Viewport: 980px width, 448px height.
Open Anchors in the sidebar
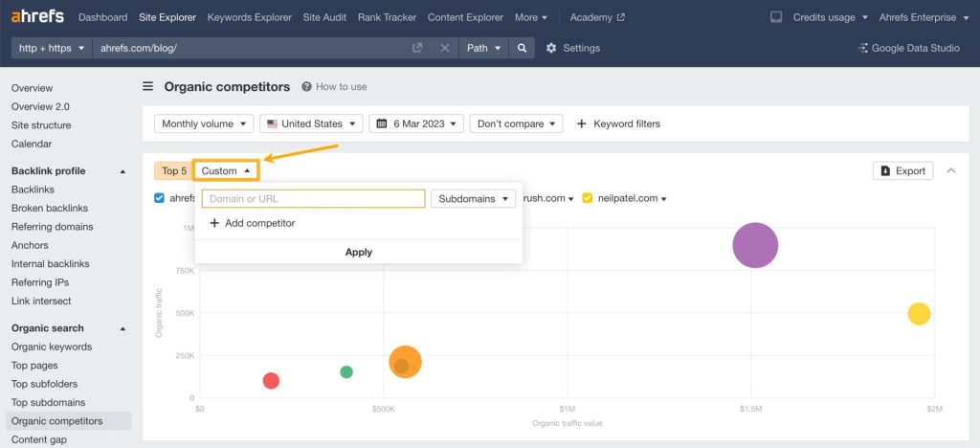pyautogui.click(x=30, y=246)
